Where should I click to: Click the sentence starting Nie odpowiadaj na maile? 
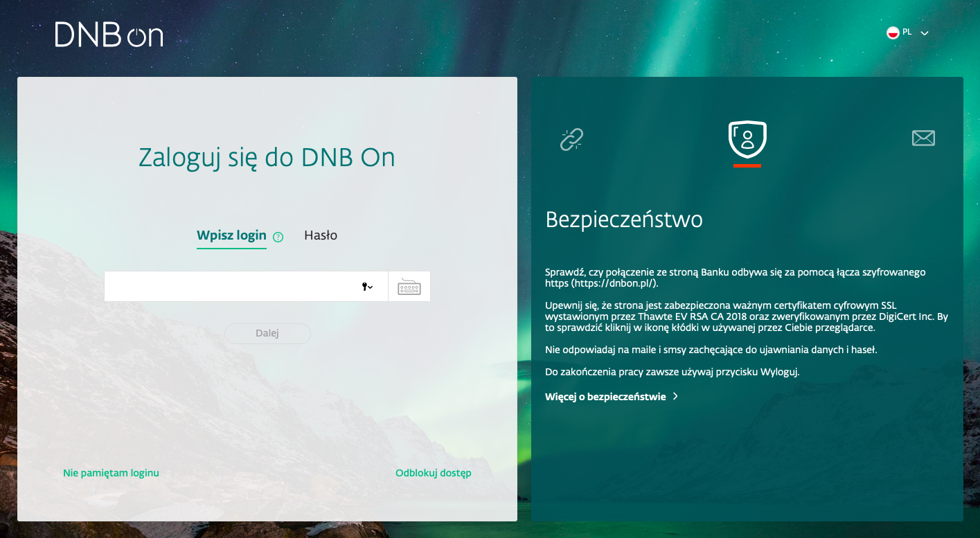tap(711, 350)
